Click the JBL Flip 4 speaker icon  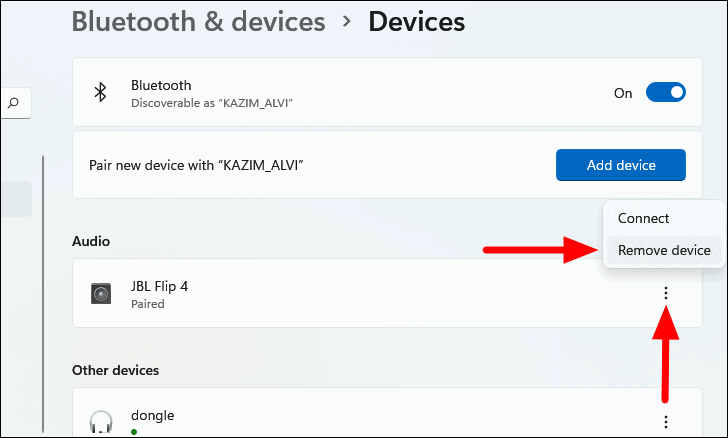pyautogui.click(x=100, y=293)
